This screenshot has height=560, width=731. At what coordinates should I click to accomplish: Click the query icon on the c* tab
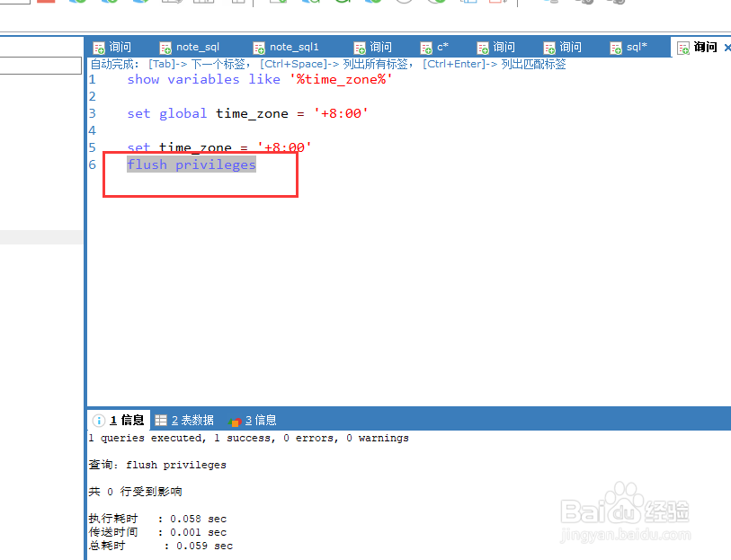click(x=428, y=46)
